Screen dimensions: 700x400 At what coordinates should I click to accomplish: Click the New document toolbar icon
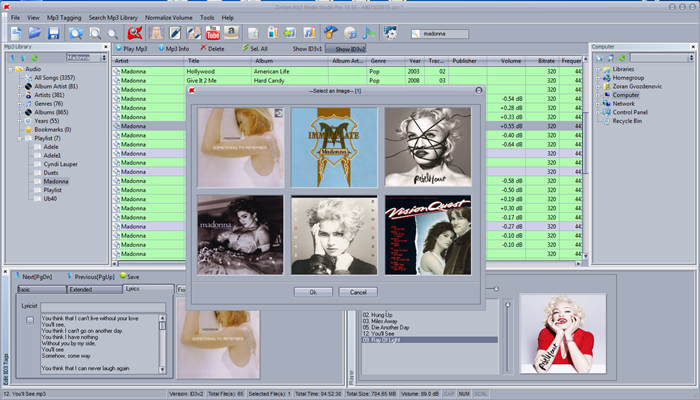16,33
